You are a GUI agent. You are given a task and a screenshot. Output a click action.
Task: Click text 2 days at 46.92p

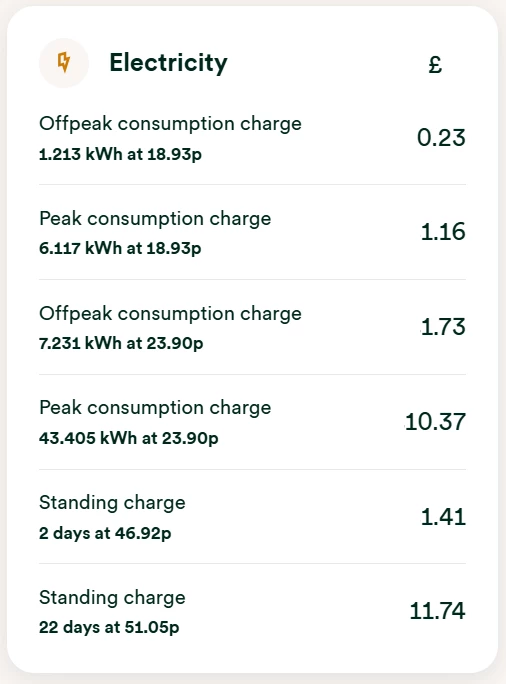pyautogui.click(x=105, y=533)
